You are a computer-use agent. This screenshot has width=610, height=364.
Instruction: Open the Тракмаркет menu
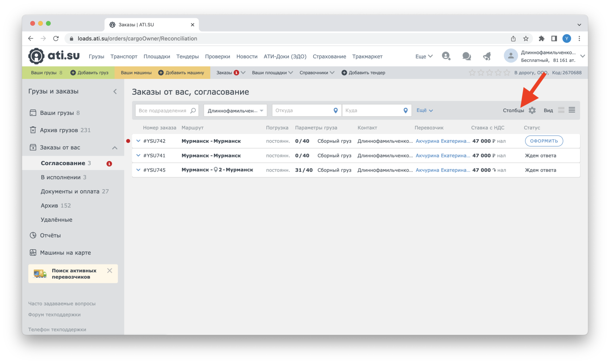point(367,57)
